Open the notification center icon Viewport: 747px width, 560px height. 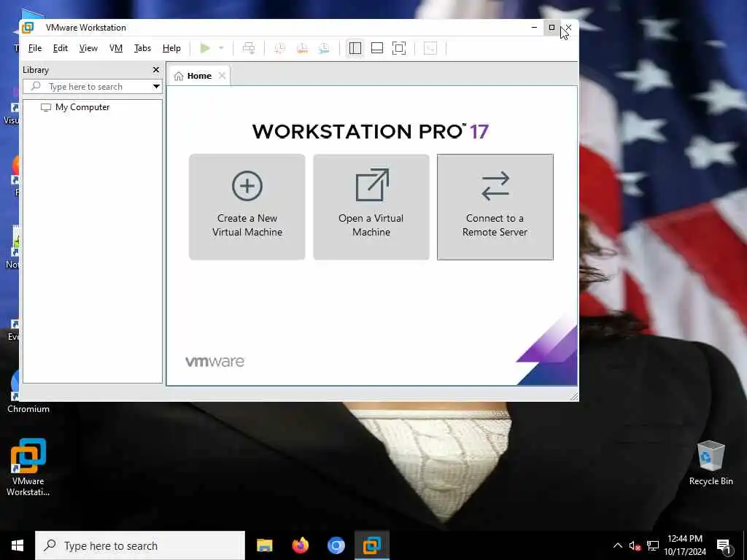(x=724, y=545)
